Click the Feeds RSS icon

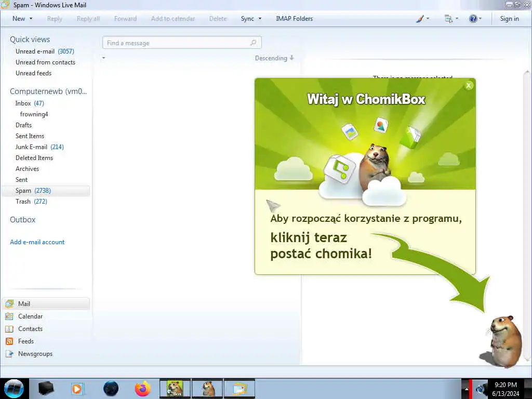(9, 341)
